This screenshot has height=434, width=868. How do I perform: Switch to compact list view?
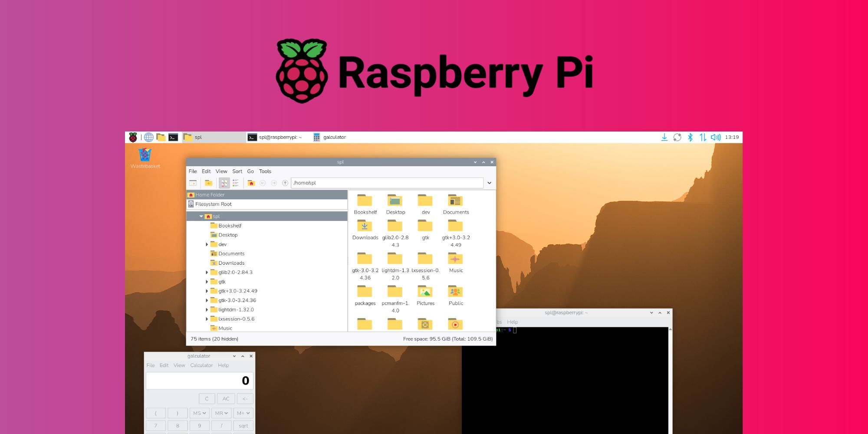[x=236, y=183]
